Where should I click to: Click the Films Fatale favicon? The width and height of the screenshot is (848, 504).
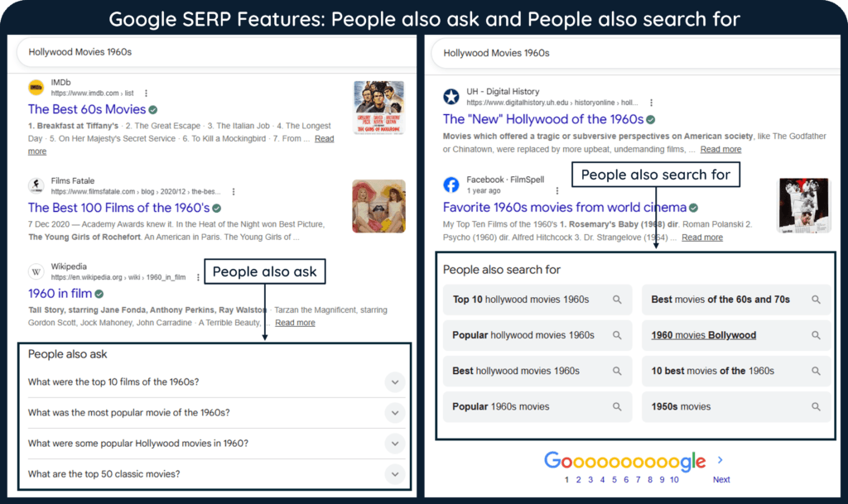[36, 186]
